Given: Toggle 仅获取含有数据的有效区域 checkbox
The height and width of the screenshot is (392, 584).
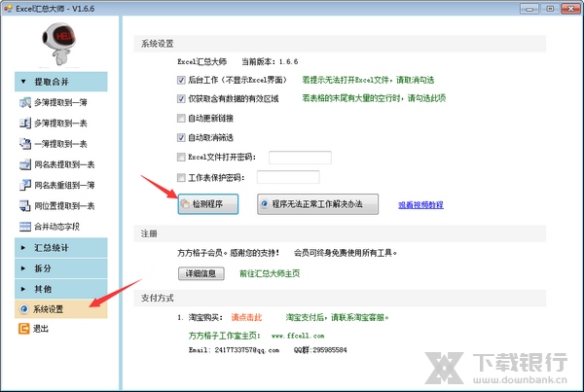Looking at the screenshot, I should [x=181, y=98].
